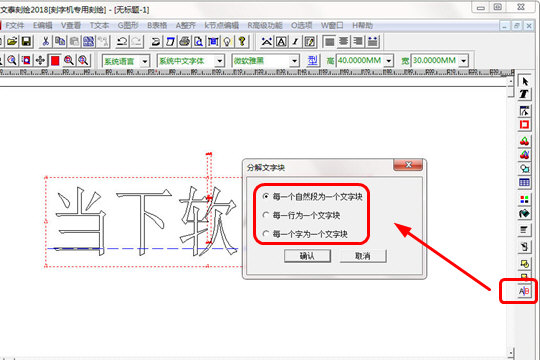
Task: Click the node edit tool below T
Action: pyautogui.click(x=525, y=111)
